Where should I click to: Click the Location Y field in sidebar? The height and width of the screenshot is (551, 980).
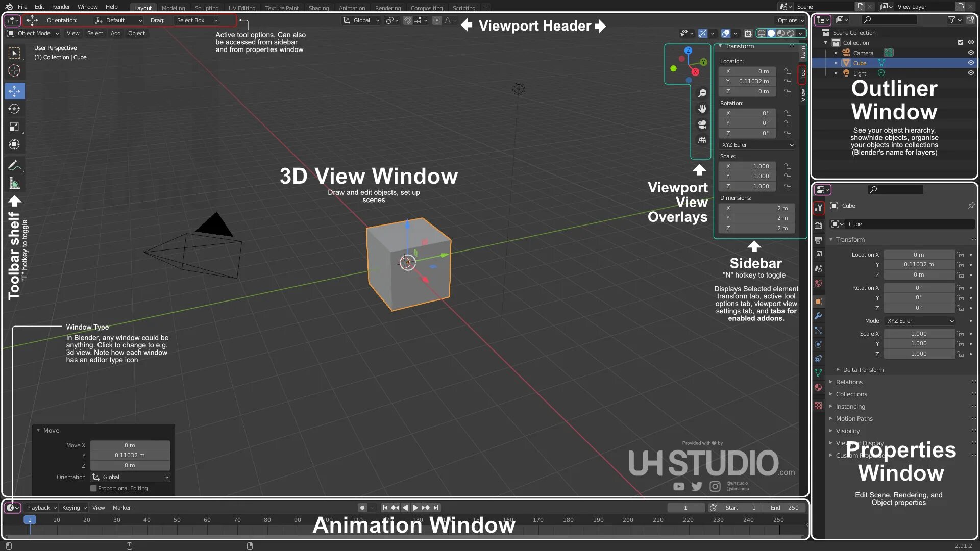[747, 81]
